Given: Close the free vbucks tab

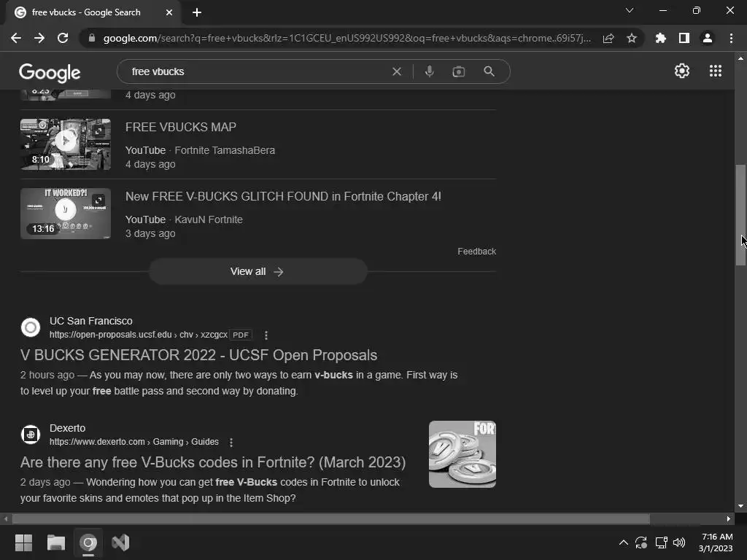Looking at the screenshot, I should point(169,12).
